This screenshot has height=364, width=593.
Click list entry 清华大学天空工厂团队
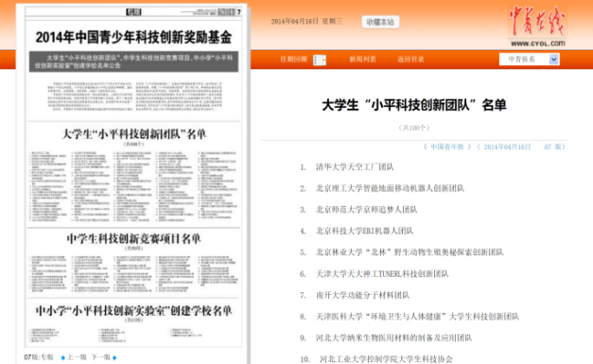[355, 167]
